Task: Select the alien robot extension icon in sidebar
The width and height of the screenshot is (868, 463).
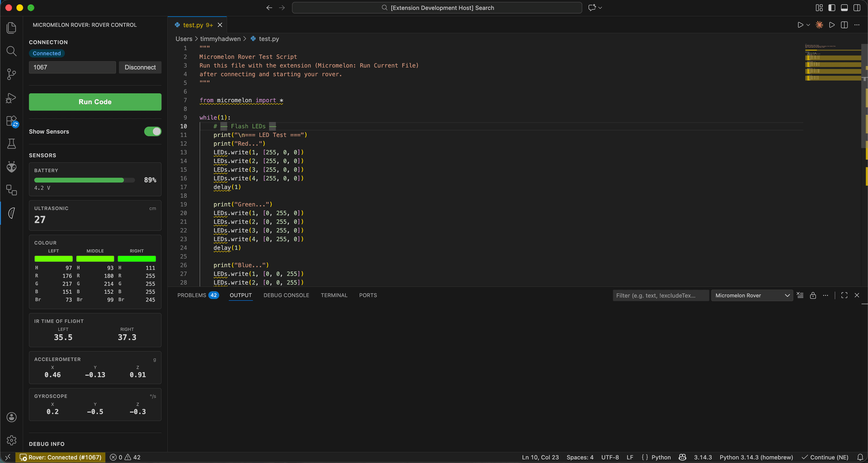Action: [x=11, y=167]
